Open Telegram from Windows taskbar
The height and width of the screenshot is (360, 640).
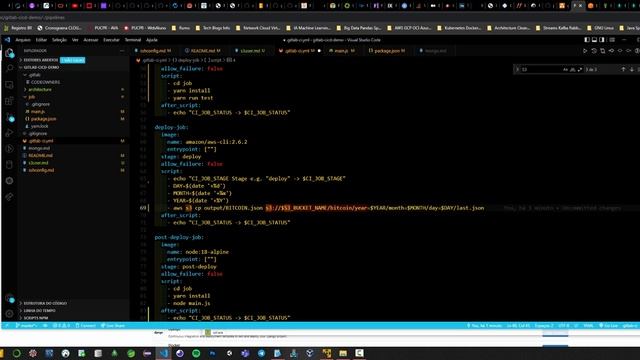point(261,353)
